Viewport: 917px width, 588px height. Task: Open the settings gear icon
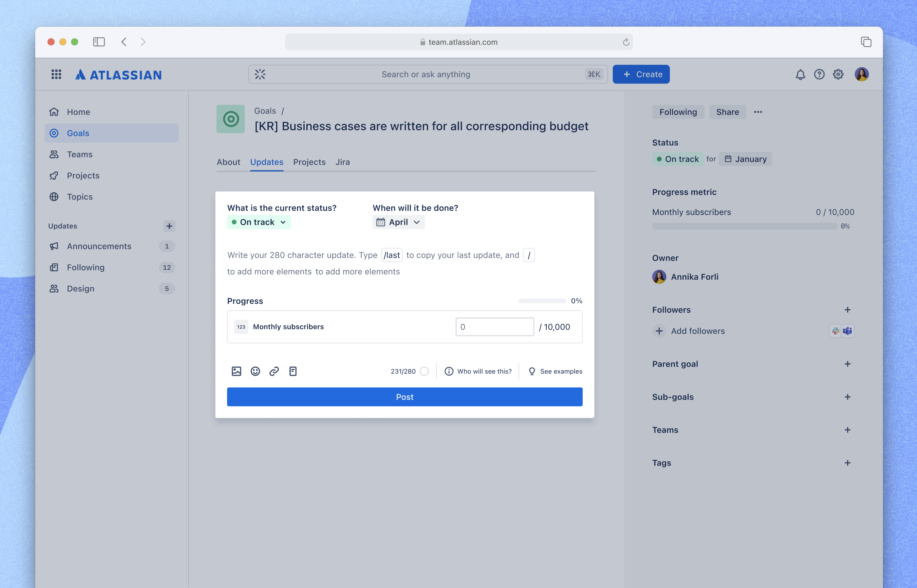(x=838, y=75)
